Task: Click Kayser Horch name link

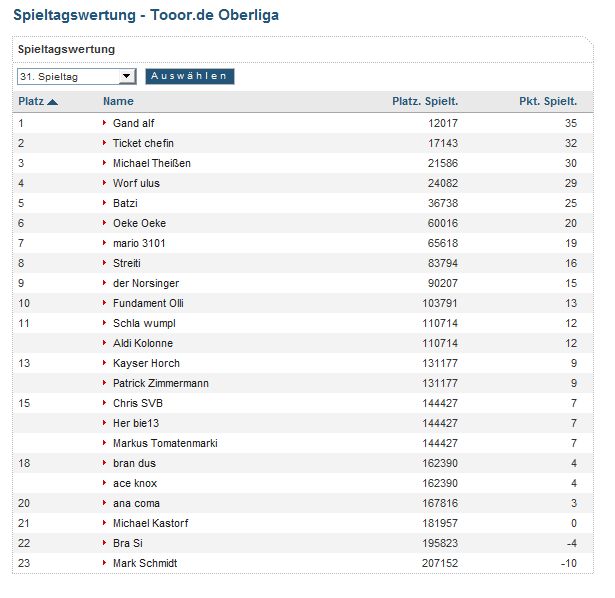Action: point(146,363)
